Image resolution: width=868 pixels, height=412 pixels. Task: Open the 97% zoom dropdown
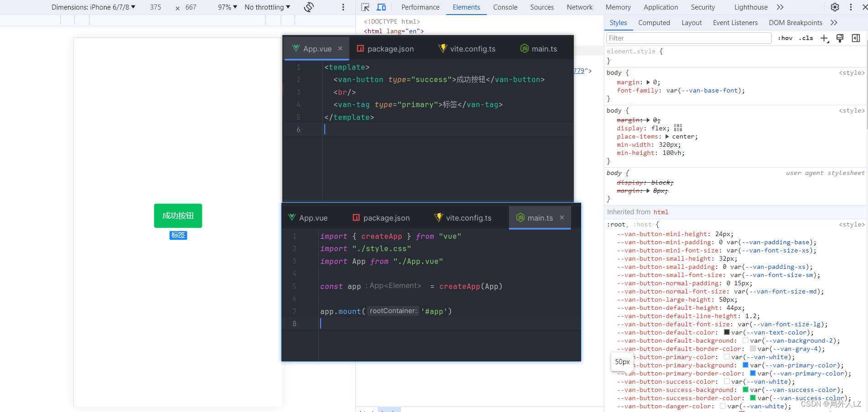tap(228, 7)
